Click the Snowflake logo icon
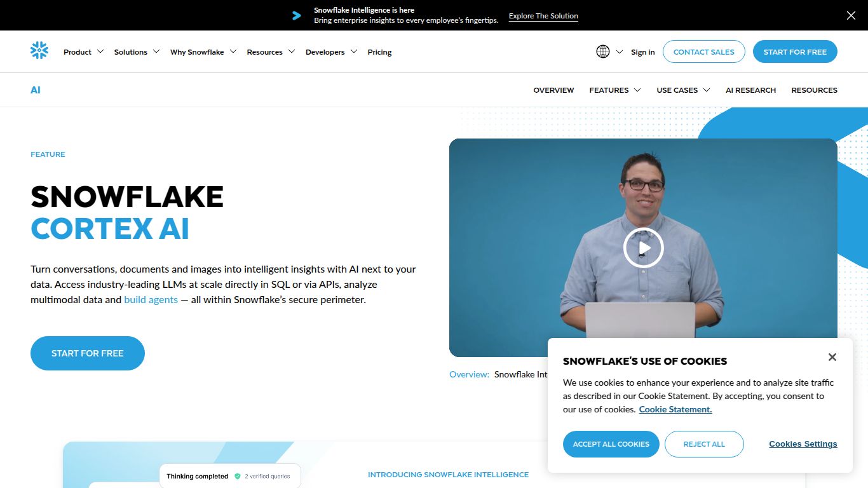Screen dimensions: 868x488 click(x=39, y=51)
